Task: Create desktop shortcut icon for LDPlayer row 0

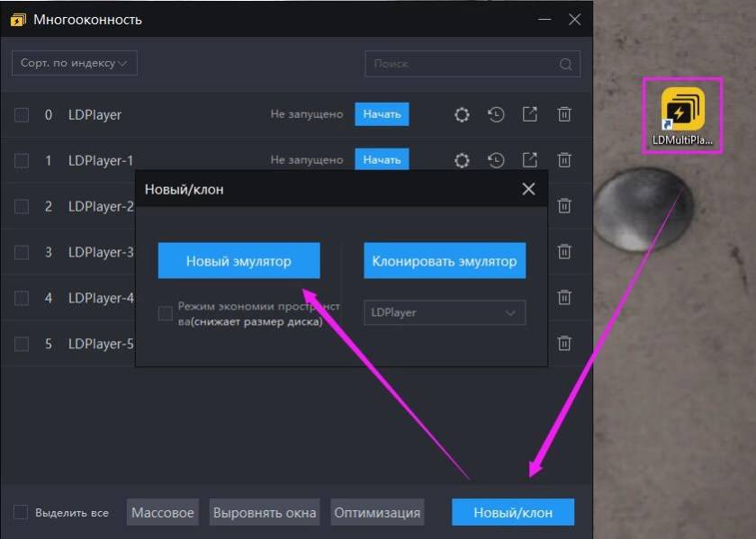Action: coord(530,114)
